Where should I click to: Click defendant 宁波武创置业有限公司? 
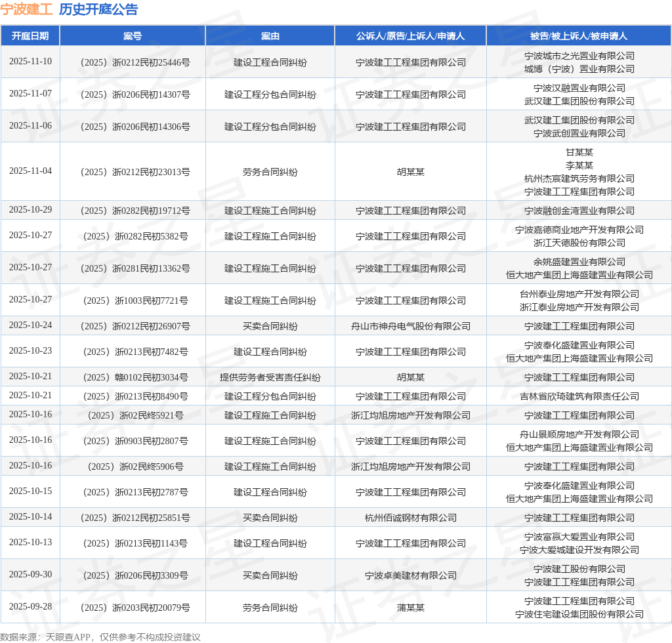[x=579, y=133]
